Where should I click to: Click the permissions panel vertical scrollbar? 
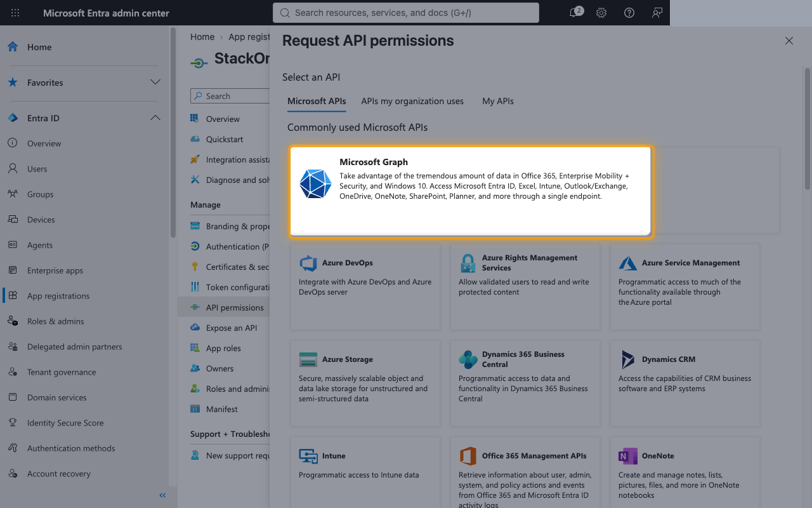coord(808,129)
